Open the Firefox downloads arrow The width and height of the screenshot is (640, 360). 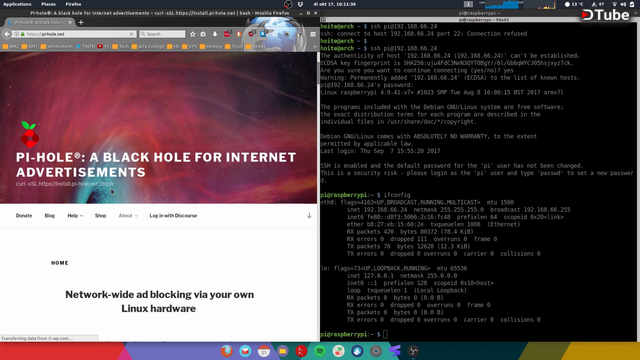[215, 34]
